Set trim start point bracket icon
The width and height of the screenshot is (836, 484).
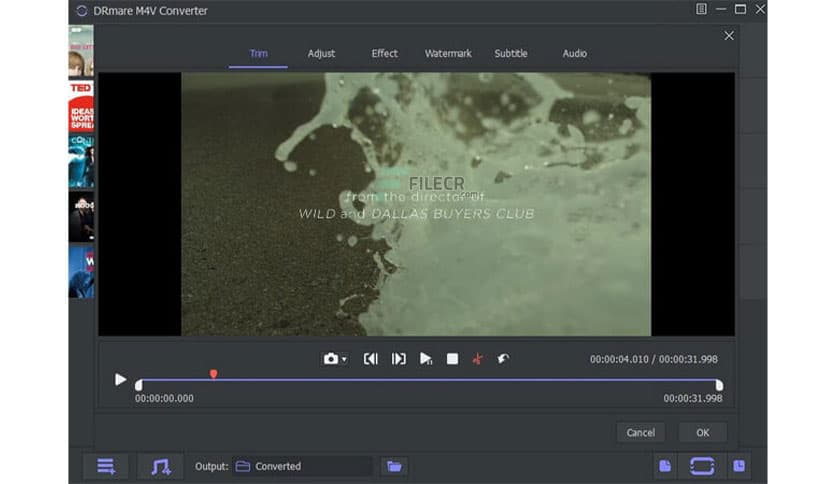(x=371, y=359)
